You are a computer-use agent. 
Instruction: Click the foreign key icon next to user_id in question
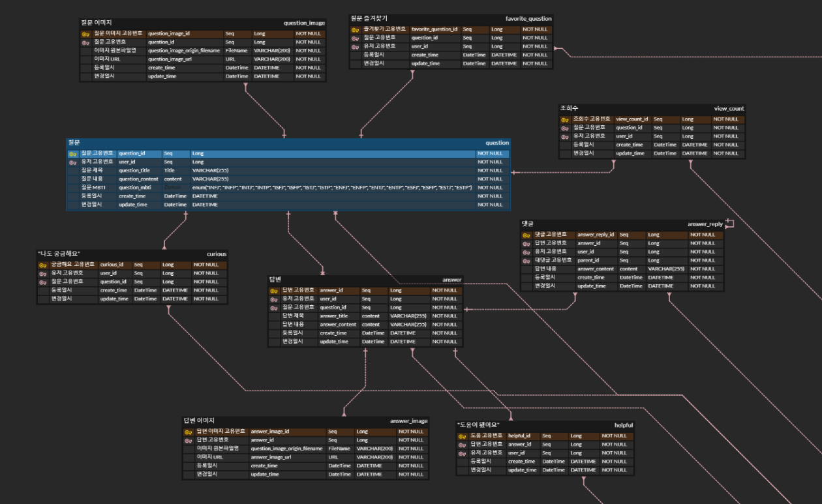point(72,162)
